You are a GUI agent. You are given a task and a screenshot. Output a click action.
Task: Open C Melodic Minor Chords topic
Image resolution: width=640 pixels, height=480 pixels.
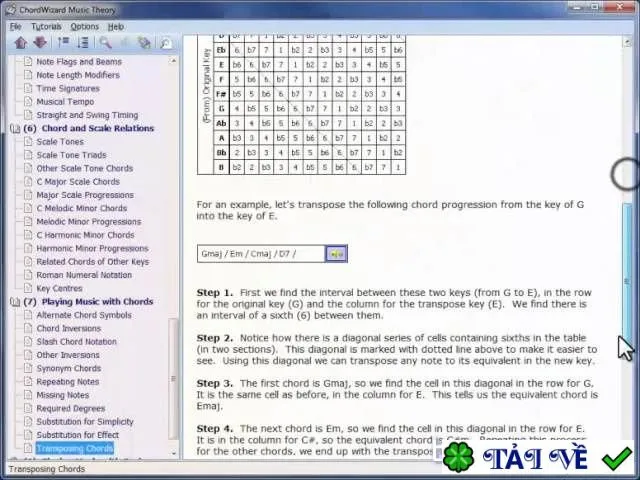pyautogui.click(x=82, y=208)
